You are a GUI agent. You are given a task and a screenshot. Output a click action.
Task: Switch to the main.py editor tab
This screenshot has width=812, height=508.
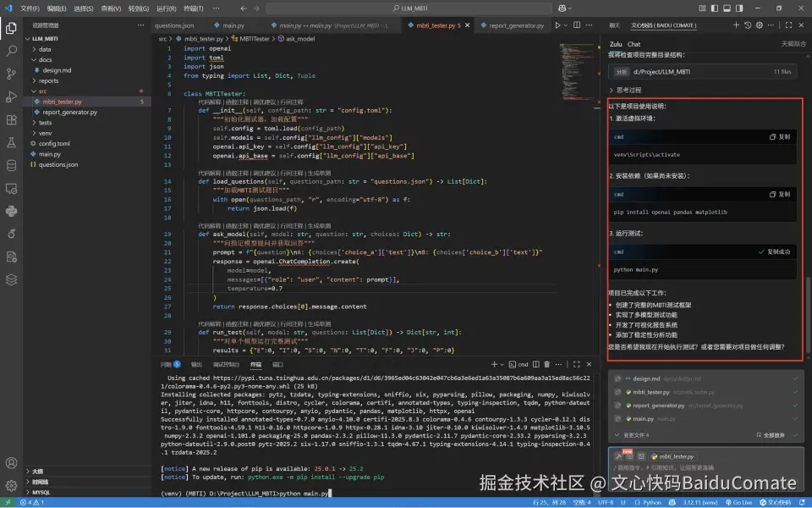point(233,26)
